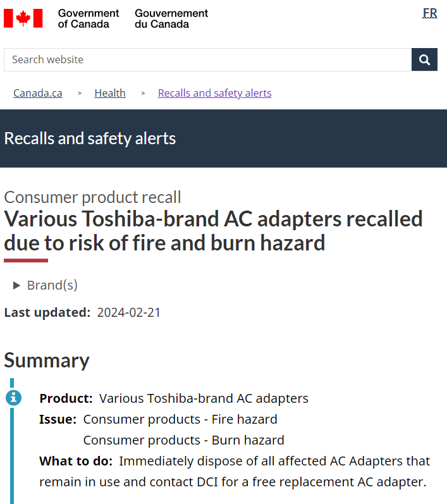Open the Brand(s) details section
447x504 pixels.
[52, 285]
